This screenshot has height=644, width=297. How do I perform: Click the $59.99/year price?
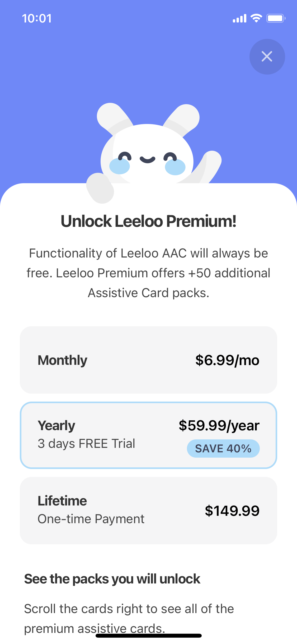click(x=219, y=425)
